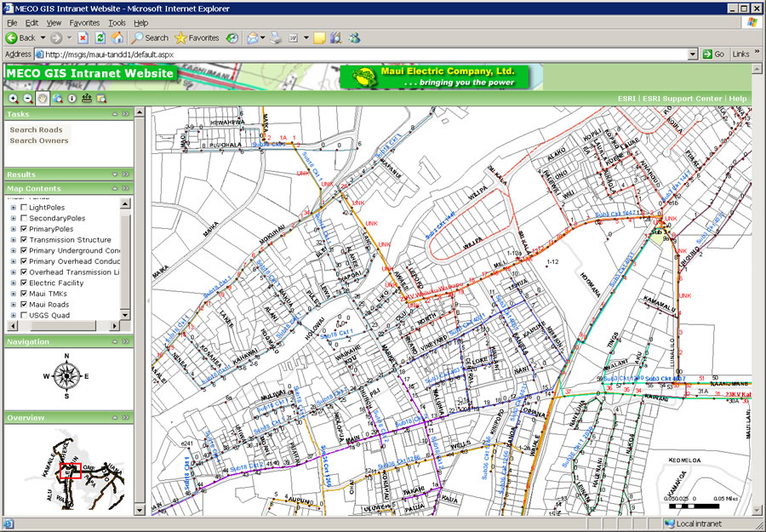Click the red extent box in Overview map
This screenshot has width=766, height=532.
70,471
